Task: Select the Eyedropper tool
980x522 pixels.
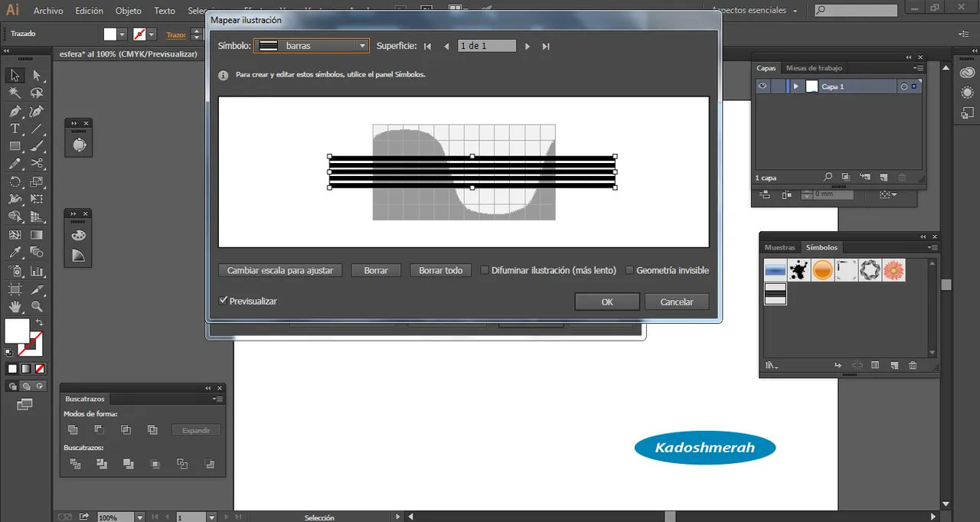Action: 15,253
